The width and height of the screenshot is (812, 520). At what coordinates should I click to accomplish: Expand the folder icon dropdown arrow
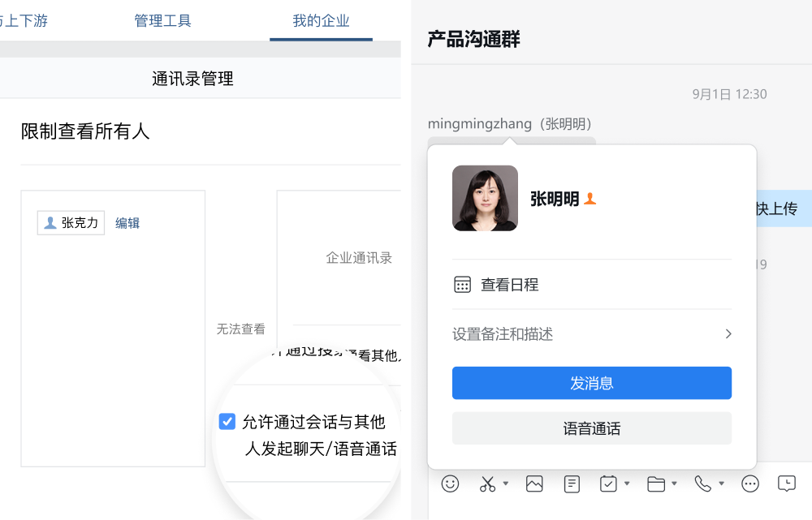pos(674,483)
